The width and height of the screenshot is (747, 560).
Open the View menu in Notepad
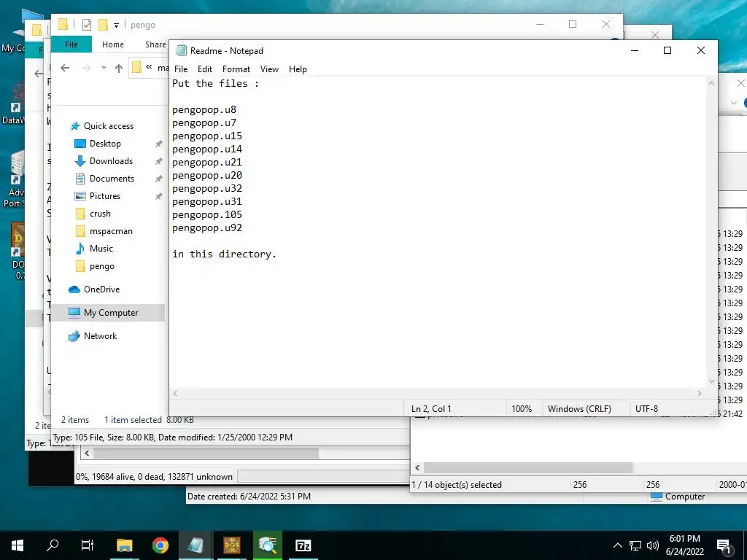(x=269, y=69)
